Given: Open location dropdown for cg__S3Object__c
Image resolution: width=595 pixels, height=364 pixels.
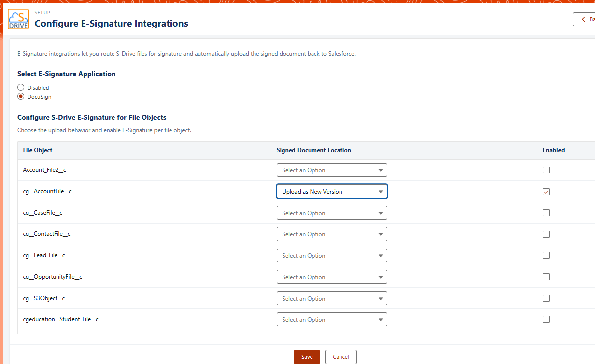Looking at the screenshot, I should pyautogui.click(x=332, y=299).
